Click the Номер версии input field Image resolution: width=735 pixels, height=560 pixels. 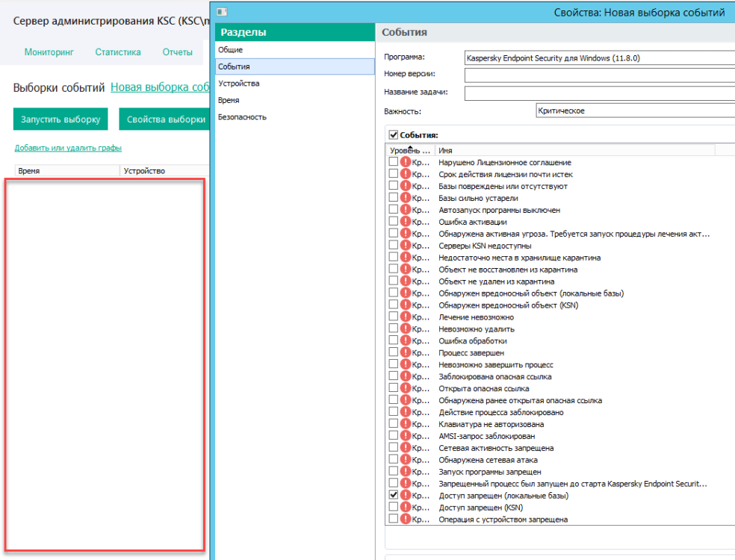600,75
